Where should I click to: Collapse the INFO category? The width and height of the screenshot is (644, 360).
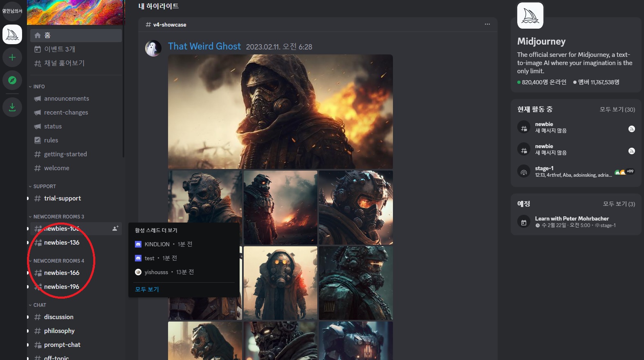coord(37,87)
